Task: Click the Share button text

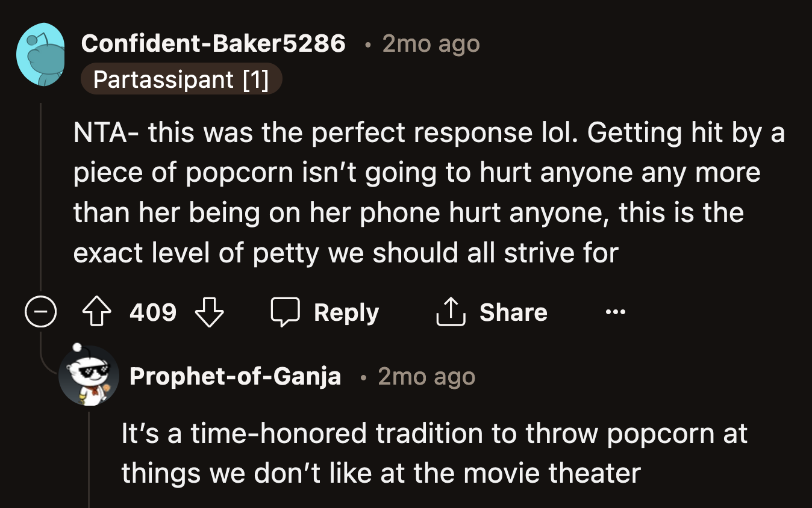Action: pos(513,311)
